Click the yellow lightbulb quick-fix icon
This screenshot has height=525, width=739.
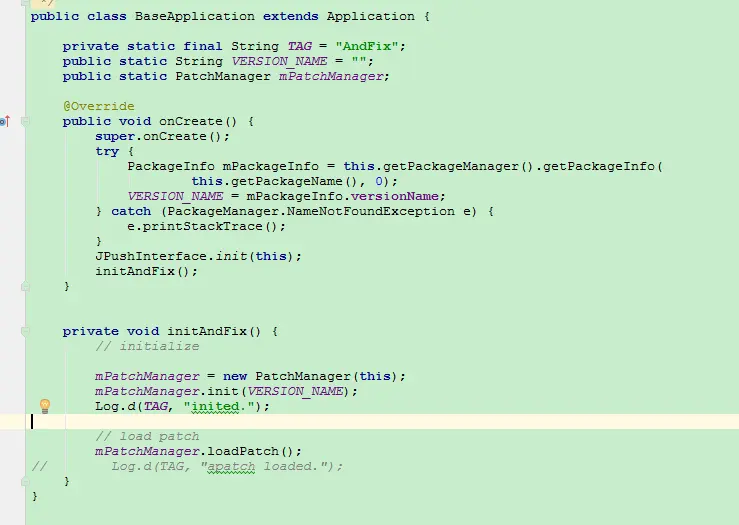45,406
